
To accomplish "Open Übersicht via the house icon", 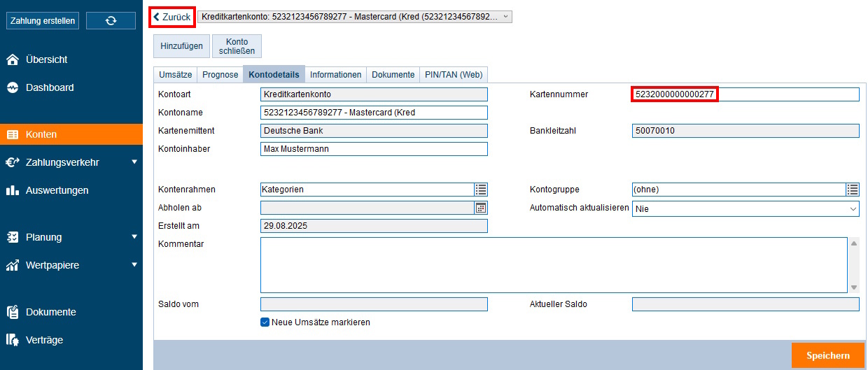I will click(13, 60).
